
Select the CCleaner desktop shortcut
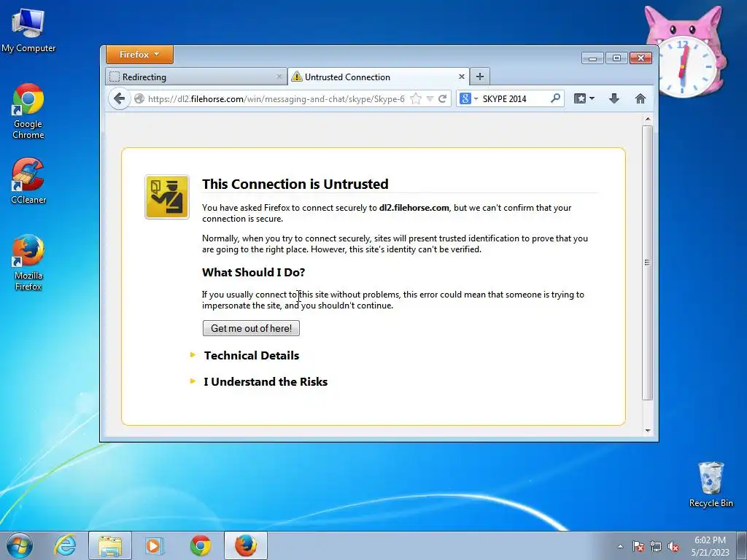coord(28,182)
